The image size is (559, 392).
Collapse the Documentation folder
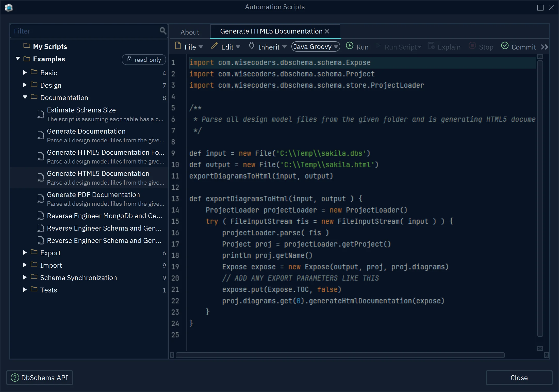tap(25, 97)
